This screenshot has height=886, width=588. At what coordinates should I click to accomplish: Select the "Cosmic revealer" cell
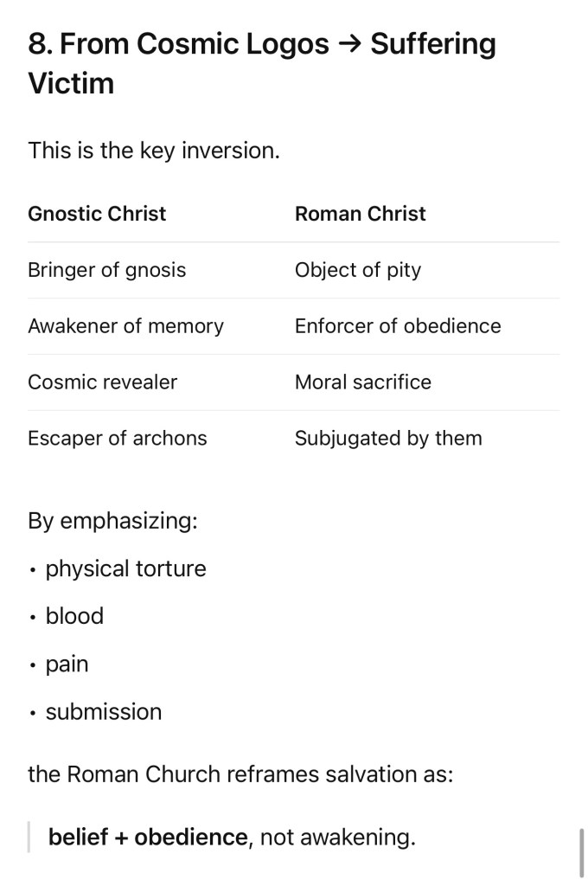pyautogui.click(x=102, y=382)
